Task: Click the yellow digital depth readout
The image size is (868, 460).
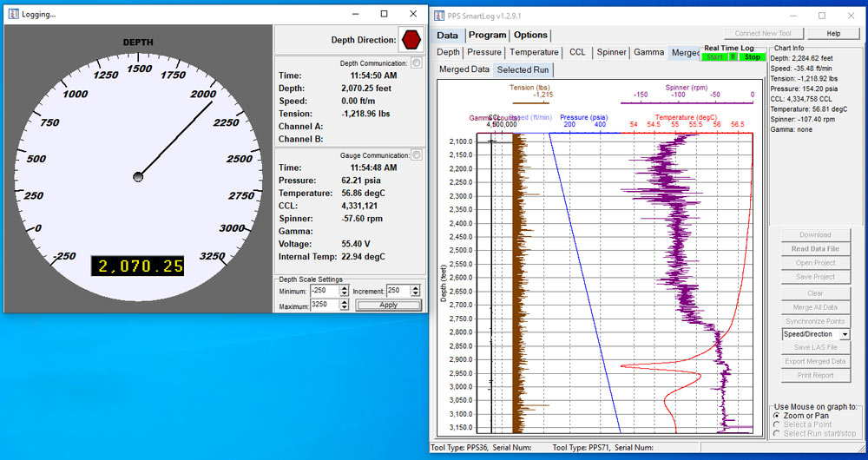Action: coord(138,266)
